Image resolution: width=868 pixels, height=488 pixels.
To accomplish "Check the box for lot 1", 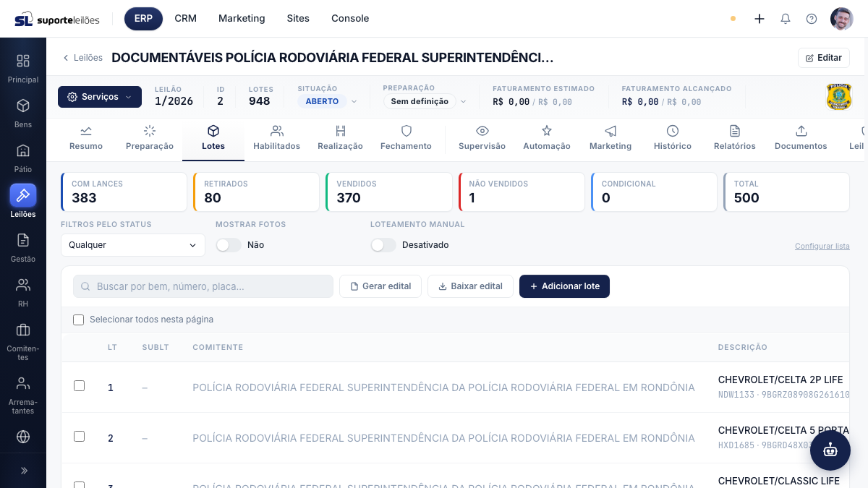I will (80, 386).
